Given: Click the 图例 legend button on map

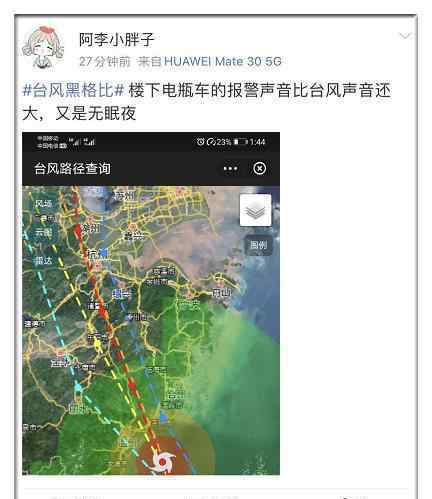Looking at the screenshot, I should [x=259, y=245].
